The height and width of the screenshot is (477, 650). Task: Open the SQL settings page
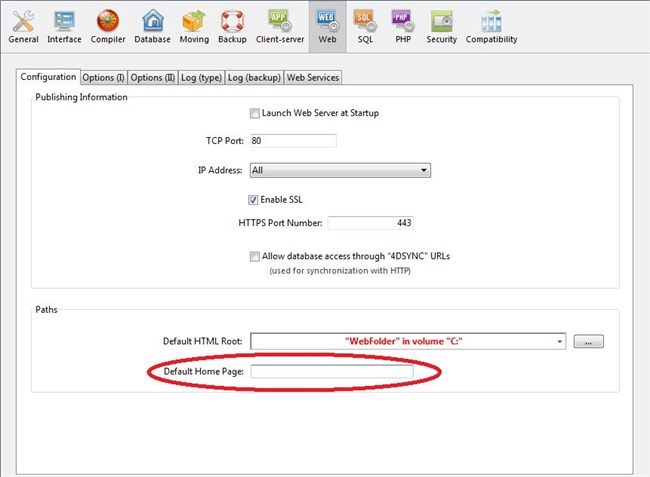pyautogui.click(x=365, y=25)
